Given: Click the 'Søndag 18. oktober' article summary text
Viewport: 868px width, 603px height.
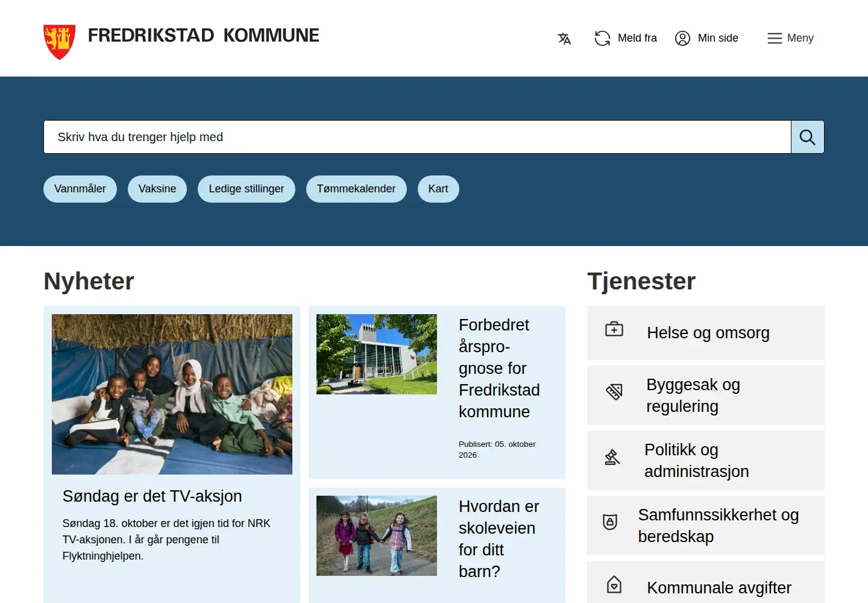Looking at the screenshot, I should coord(166,540).
